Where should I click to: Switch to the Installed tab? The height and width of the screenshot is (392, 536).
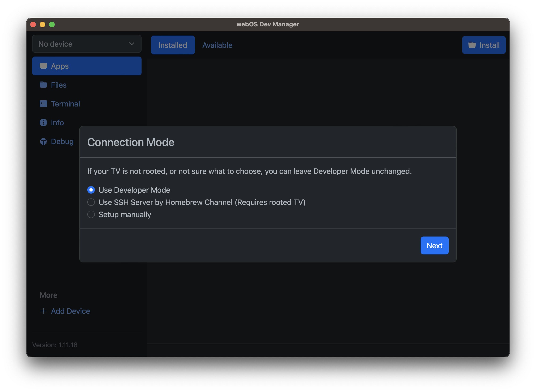click(173, 45)
